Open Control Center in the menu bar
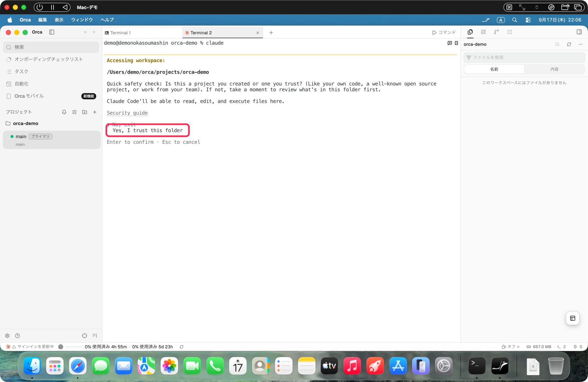 click(x=528, y=20)
